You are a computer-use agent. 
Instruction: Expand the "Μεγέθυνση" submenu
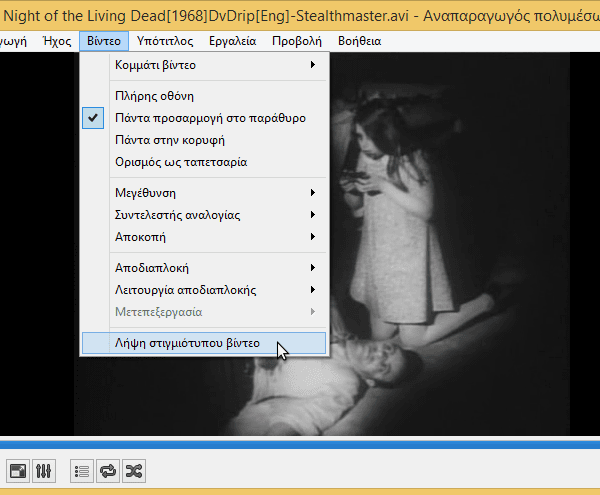[x=204, y=193]
